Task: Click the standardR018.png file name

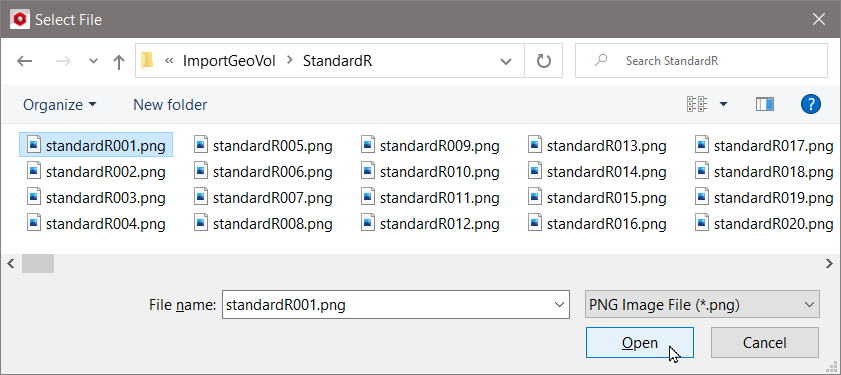Action: coord(773,172)
